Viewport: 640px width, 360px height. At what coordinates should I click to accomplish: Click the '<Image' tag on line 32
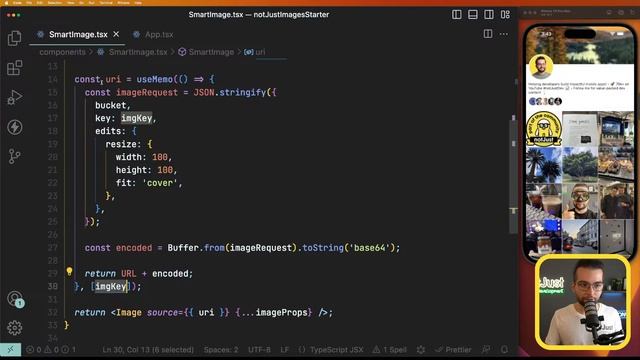126,313
